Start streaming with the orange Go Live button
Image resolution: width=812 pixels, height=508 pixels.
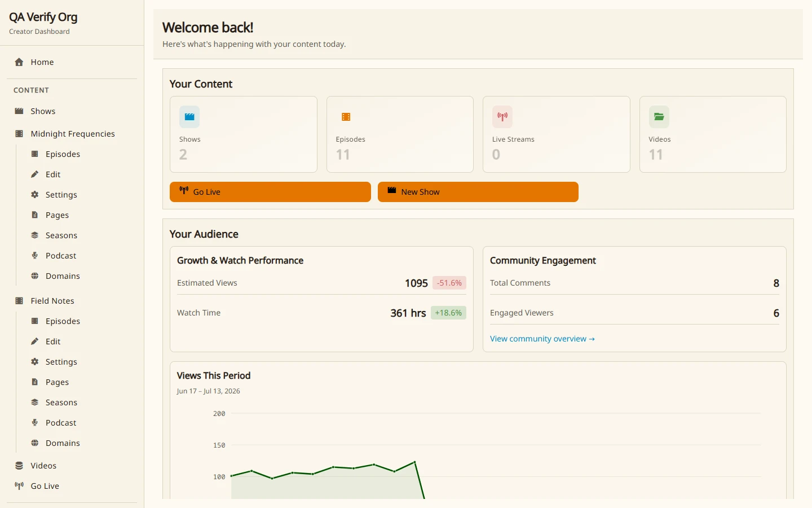coord(270,192)
